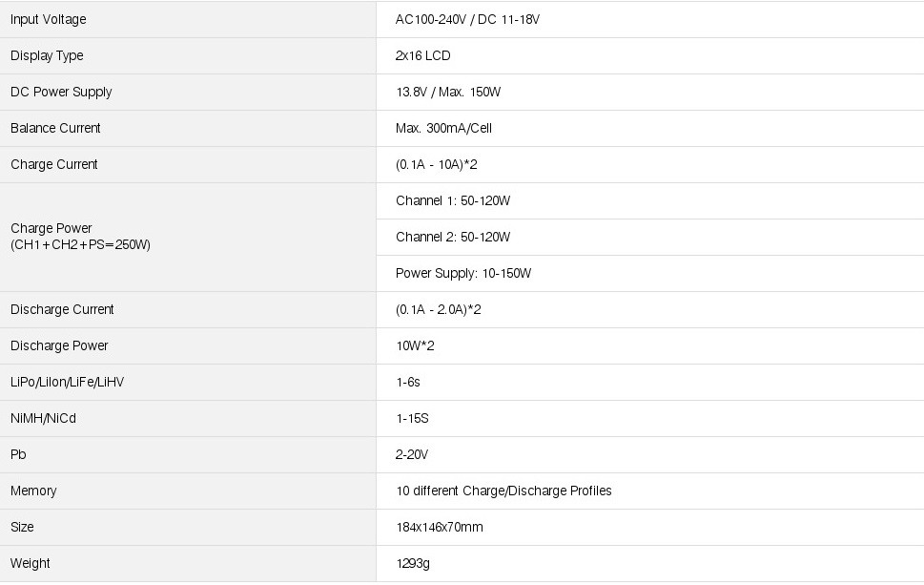Click the Channel 2: 50-120W cell
The height and width of the screenshot is (585, 924).
click(453, 237)
